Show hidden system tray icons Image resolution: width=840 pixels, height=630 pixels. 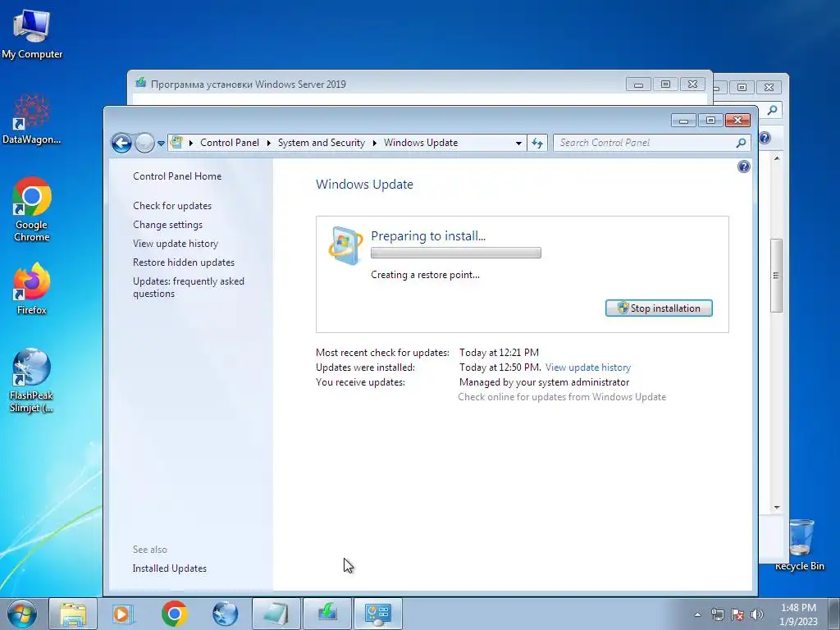pyautogui.click(x=697, y=614)
